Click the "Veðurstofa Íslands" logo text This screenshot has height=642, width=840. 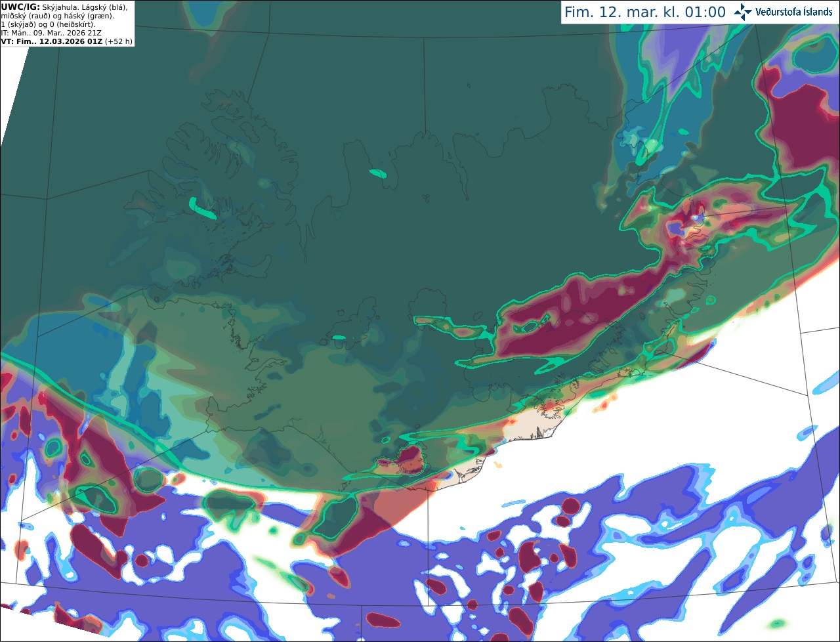794,12
